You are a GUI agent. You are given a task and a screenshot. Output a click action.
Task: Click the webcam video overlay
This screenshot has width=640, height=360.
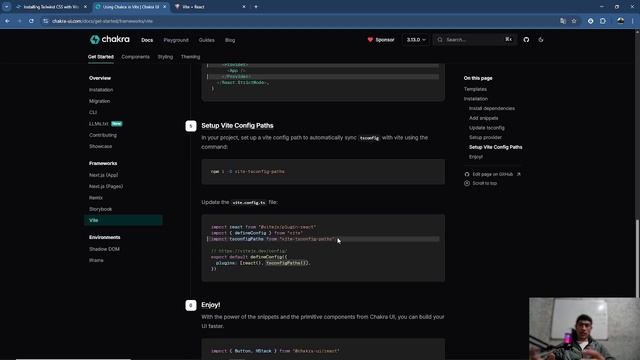(584, 329)
